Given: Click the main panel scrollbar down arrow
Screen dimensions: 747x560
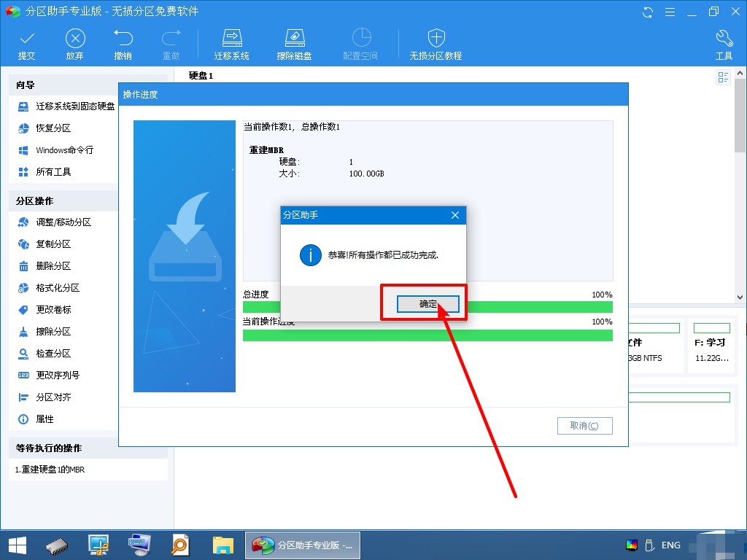Looking at the screenshot, I should coord(740,297).
